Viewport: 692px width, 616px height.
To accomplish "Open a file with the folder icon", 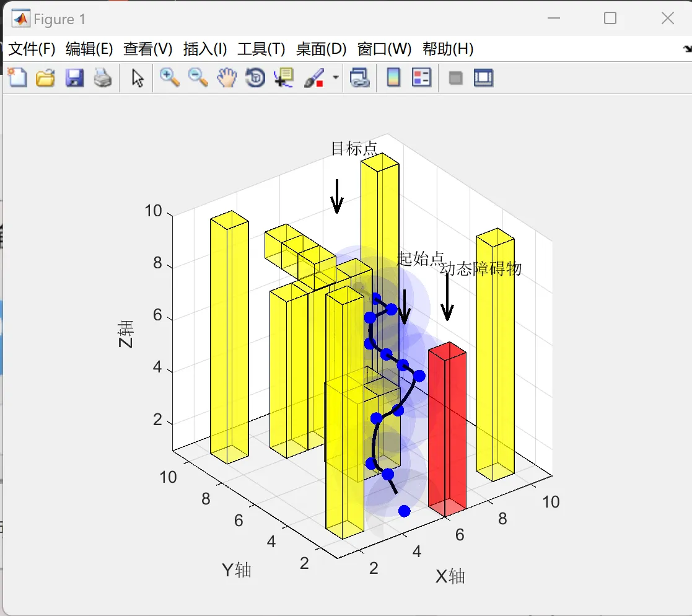I will click(45, 77).
